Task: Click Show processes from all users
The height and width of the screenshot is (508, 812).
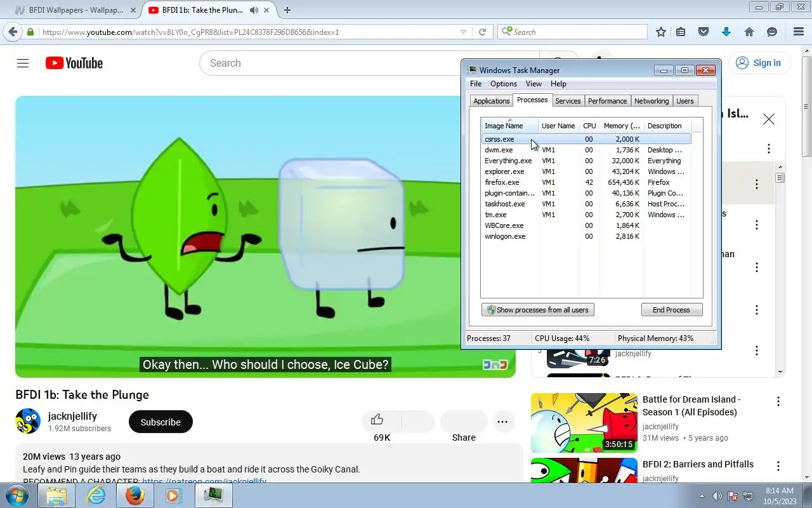Action: (538, 310)
